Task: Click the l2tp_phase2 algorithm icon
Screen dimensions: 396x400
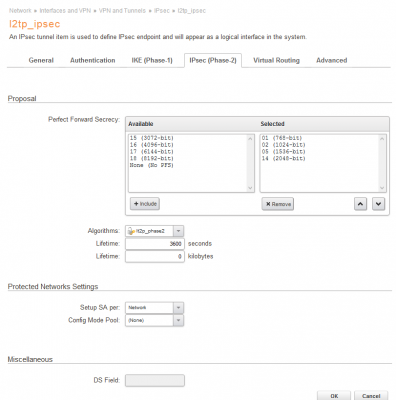Action: tap(131, 231)
